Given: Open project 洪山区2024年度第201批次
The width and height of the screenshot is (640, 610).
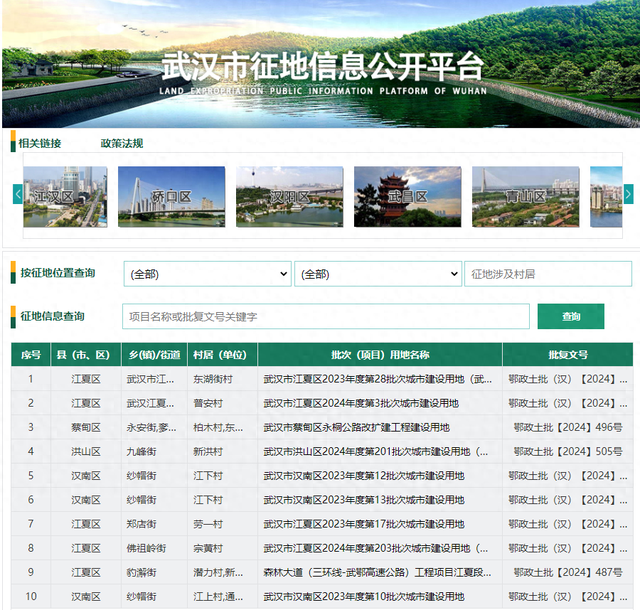Looking at the screenshot, I should coord(376,452).
